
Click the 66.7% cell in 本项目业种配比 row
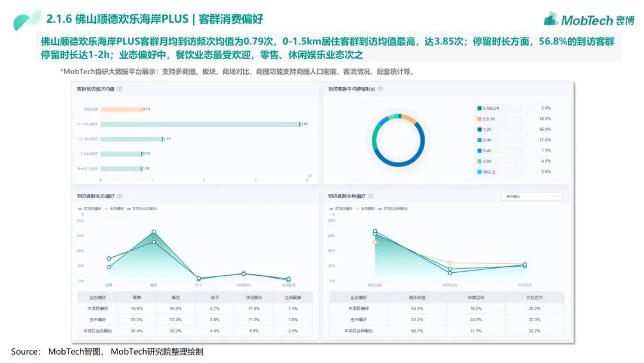(x=417, y=331)
